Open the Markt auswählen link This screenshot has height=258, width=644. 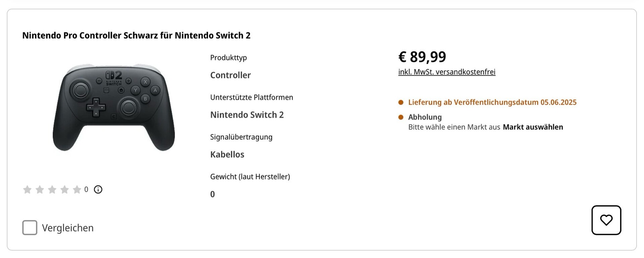(x=533, y=127)
